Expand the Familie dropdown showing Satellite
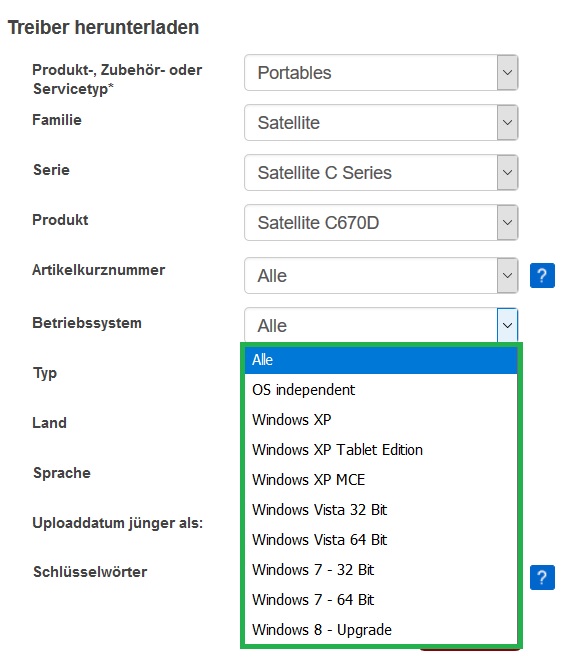582x661 pixels. tap(507, 123)
